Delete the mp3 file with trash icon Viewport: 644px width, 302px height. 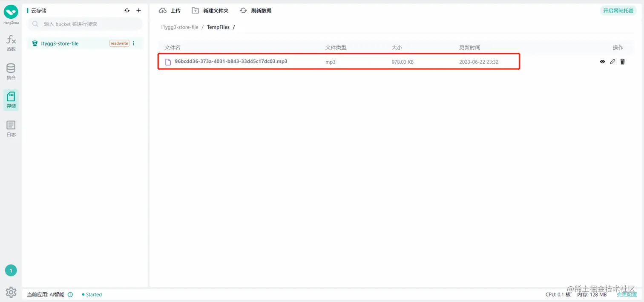pyautogui.click(x=623, y=62)
